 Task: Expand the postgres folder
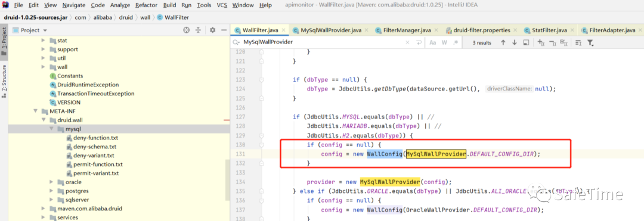pos(52,191)
